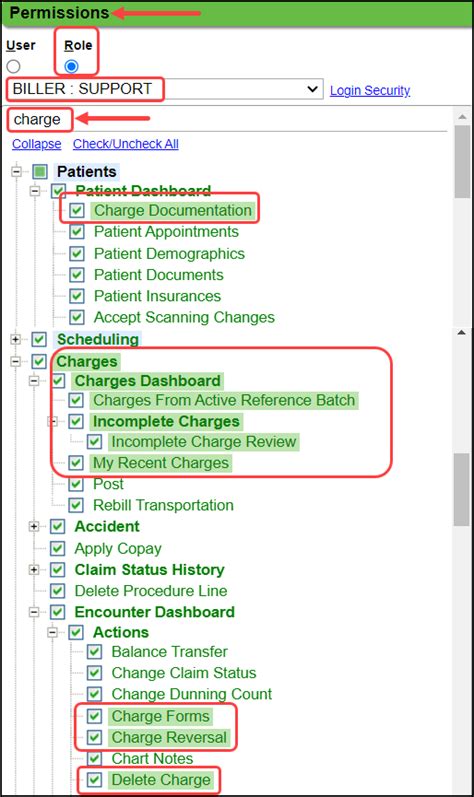474x797 pixels.
Task: Toggle the Apply Copay checkbox
Action: (x=58, y=548)
